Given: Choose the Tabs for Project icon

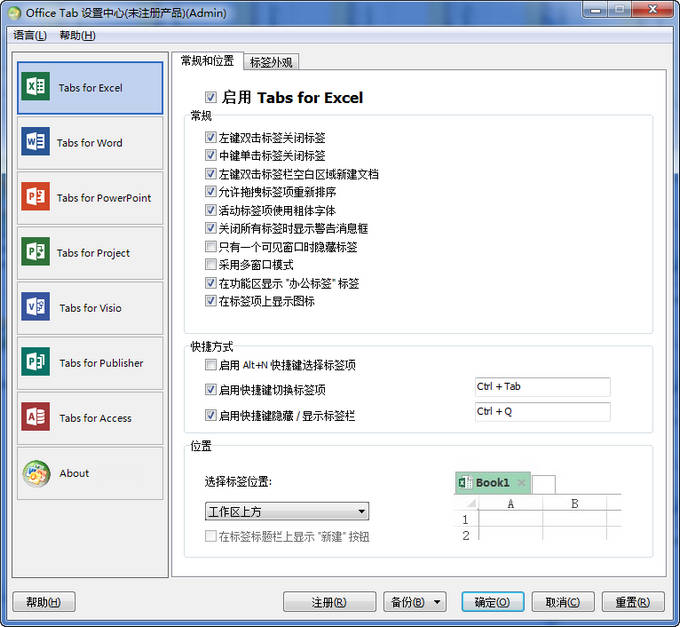Looking at the screenshot, I should tap(36, 252).
